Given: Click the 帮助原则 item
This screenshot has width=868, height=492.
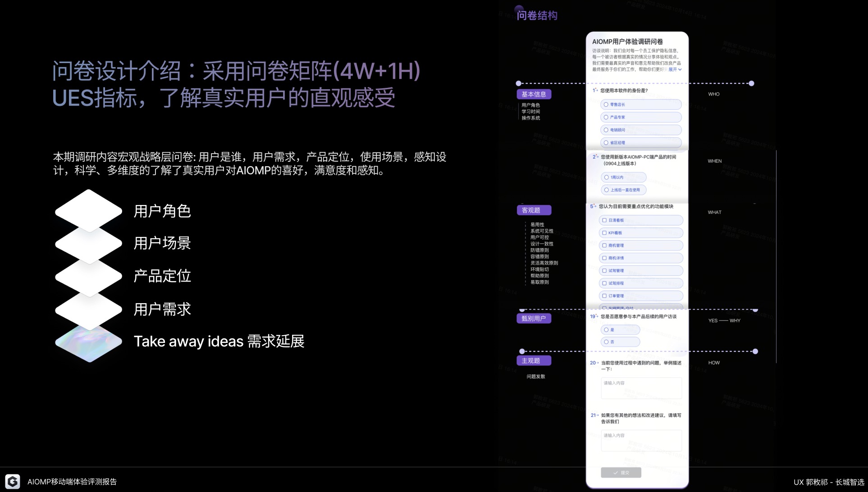Looking at the screenshot, I should 539,276.
